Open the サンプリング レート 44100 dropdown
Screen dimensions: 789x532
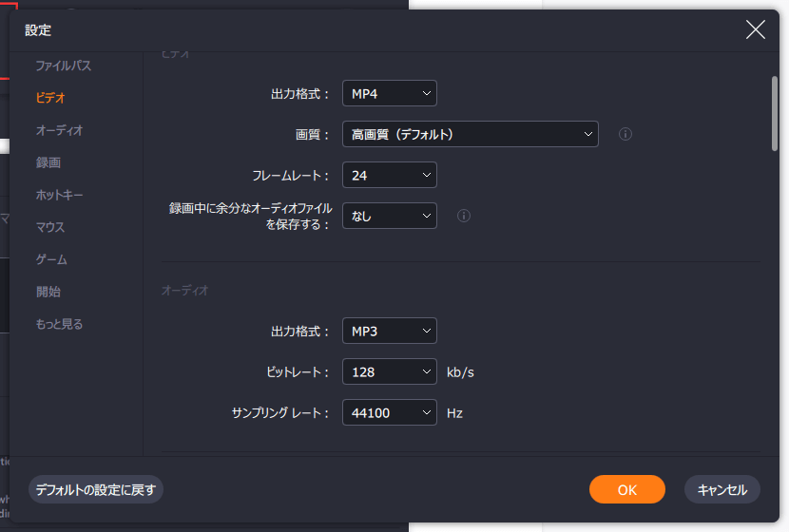pyautogui.click(x=390, y=412)
